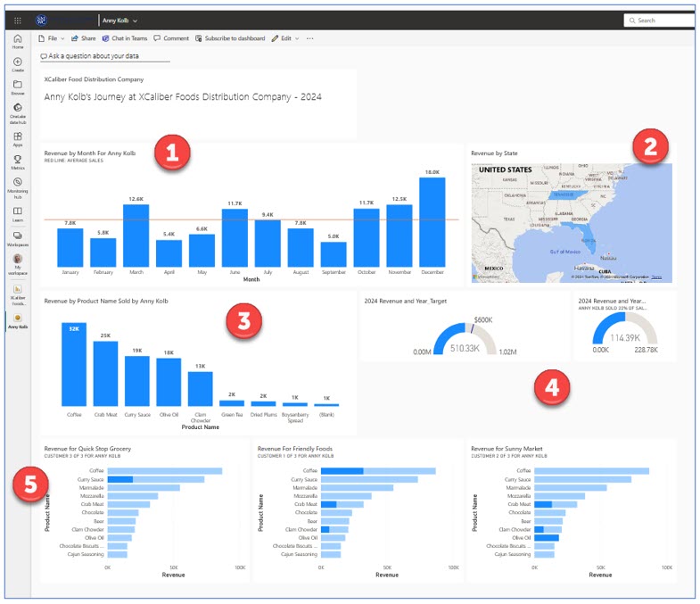Image resolution: width=700 pixels, height=604 pixels.
Task: Click the Search box
Action: [x=660, y=21]
